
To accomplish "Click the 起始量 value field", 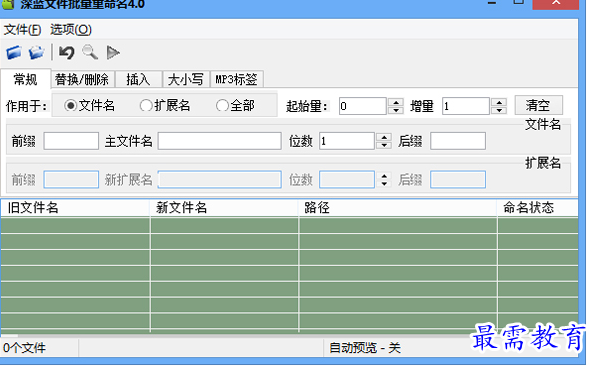I will click(x=363, y=106).
